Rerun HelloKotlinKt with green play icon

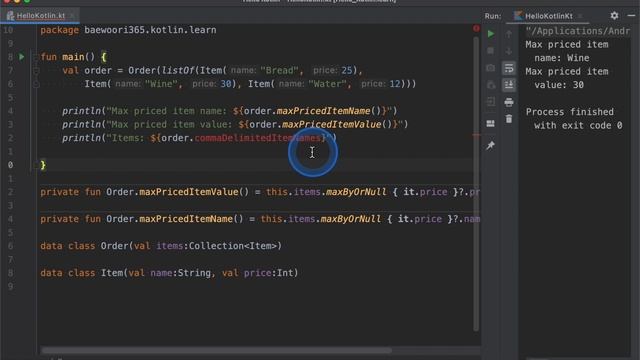pyautogui.click(x=491, y=34)
